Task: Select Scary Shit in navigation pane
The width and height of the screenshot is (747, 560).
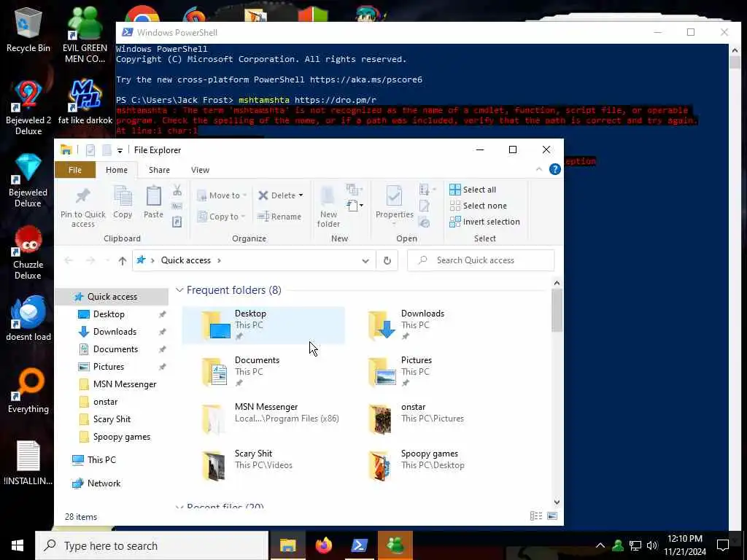Action: [112, 419]
